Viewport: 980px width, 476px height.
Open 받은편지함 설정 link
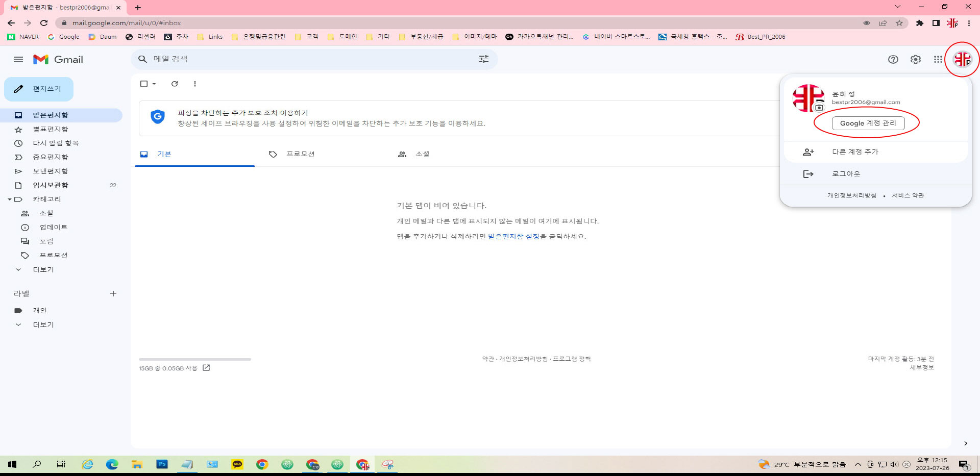point(513,237)
